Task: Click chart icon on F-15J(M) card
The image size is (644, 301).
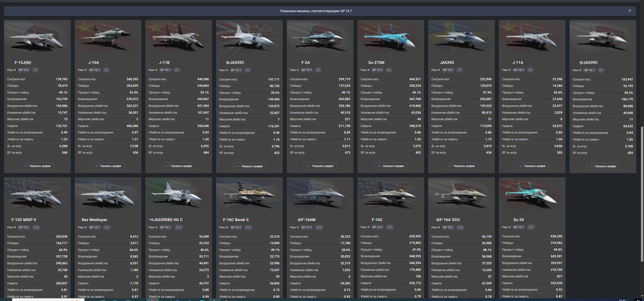Action: [26, 166]
